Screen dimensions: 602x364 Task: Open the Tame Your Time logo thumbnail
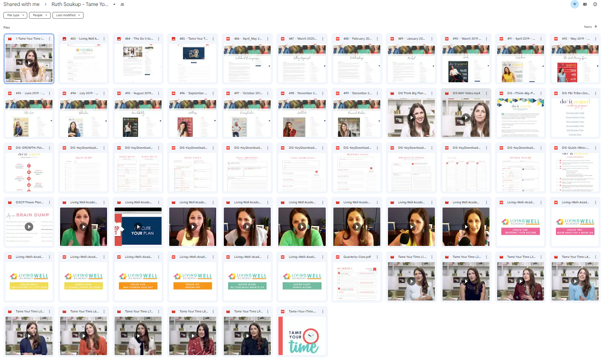[x=302, y=336]
